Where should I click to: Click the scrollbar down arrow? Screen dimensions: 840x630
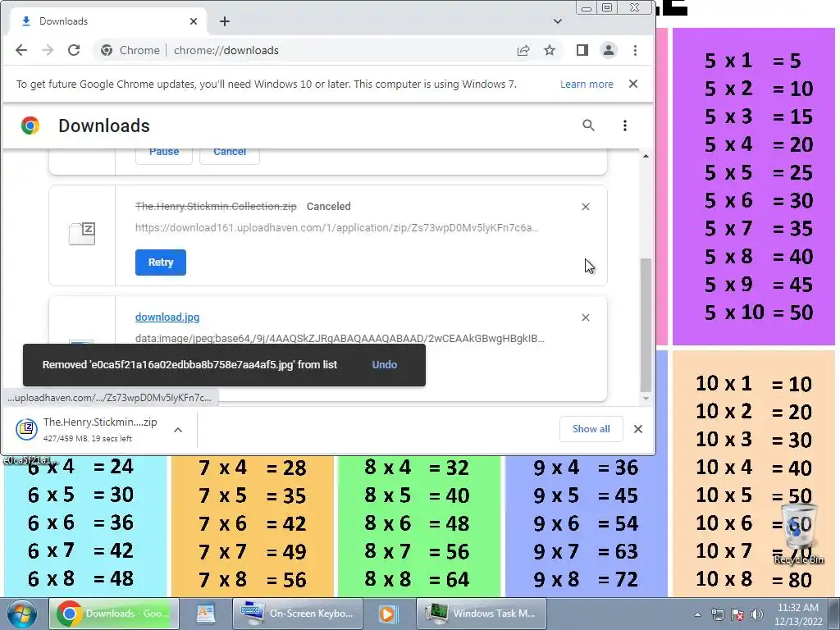646,399
